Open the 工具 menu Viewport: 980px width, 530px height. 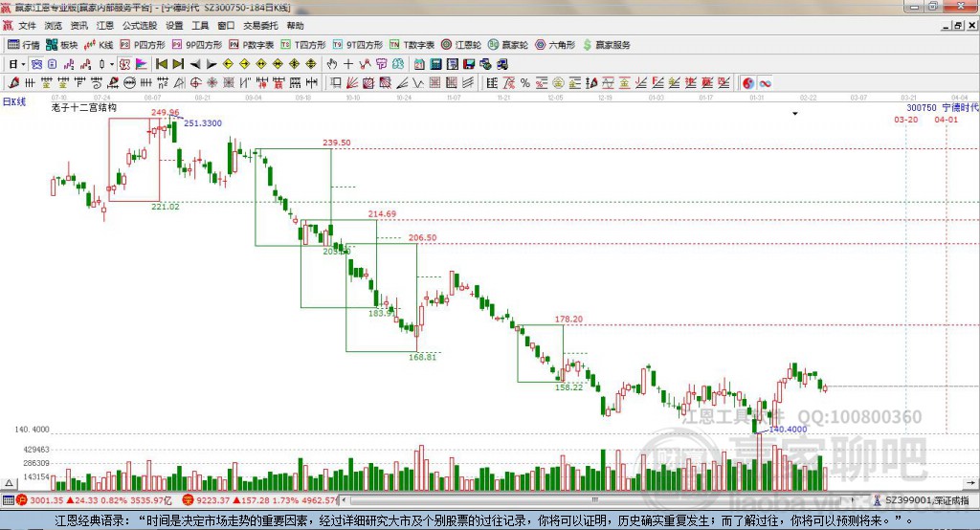click(200, 26)
